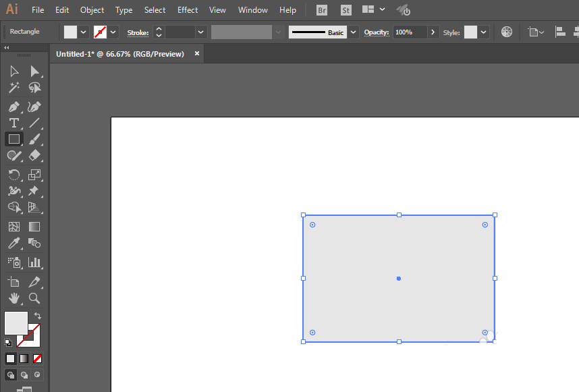Click the large Fill color swatch
This screenshot has width=579, height=392.
tap(16, 323)
